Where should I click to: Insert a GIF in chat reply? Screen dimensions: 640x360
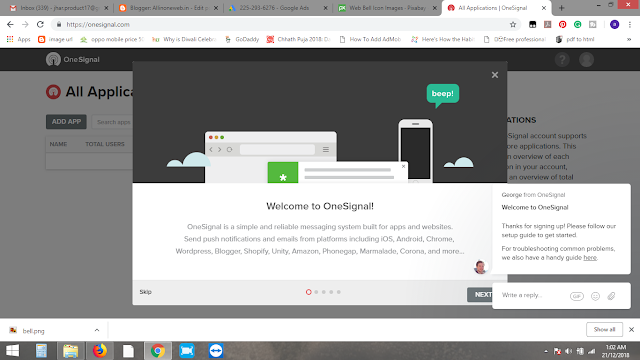point(577,296)
